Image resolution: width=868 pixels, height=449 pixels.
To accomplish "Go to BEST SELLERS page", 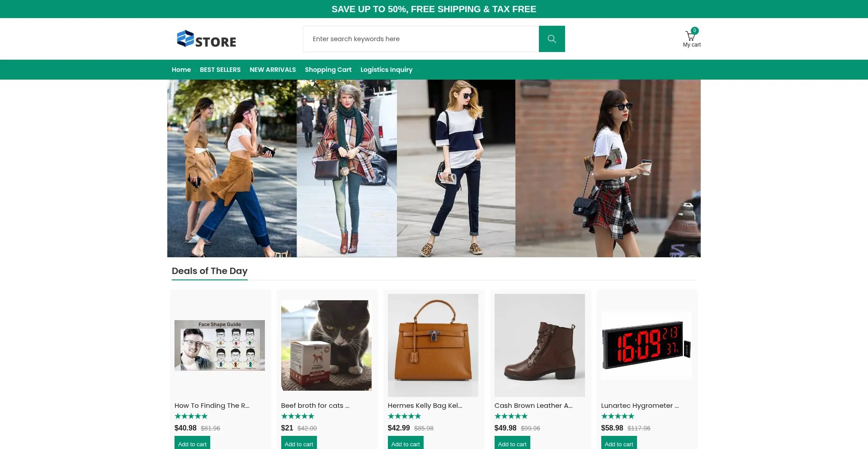I will point(220,70).
